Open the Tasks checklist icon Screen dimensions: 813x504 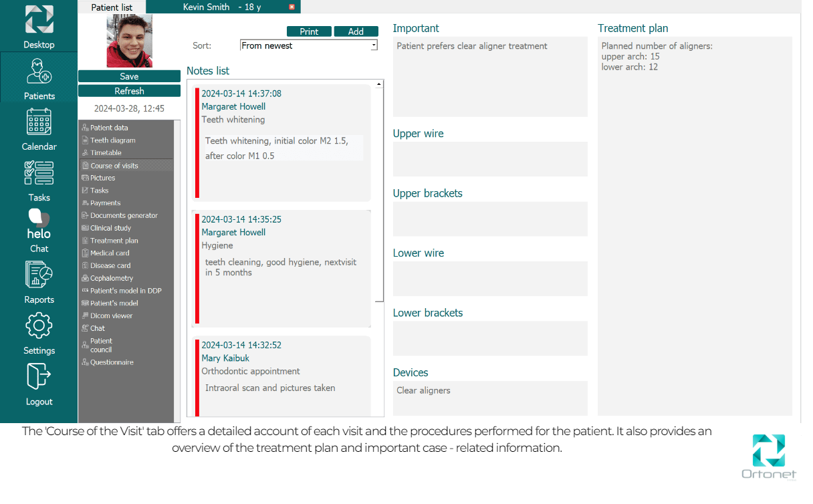click(x=39, y=173)
